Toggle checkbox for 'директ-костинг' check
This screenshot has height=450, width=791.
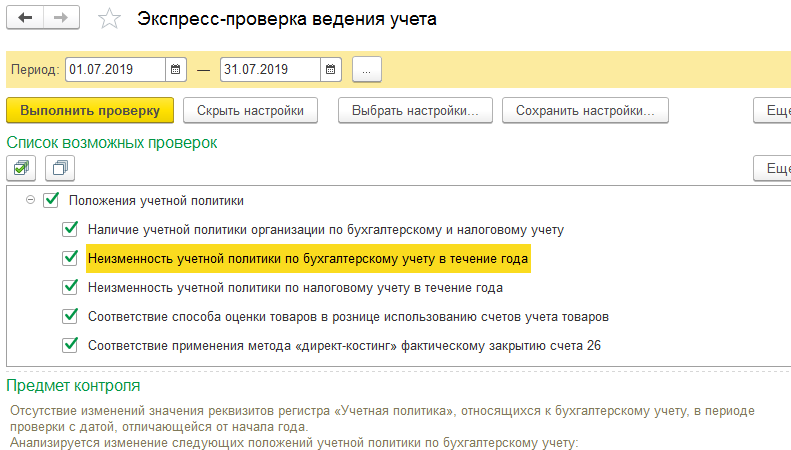[70, 345]
